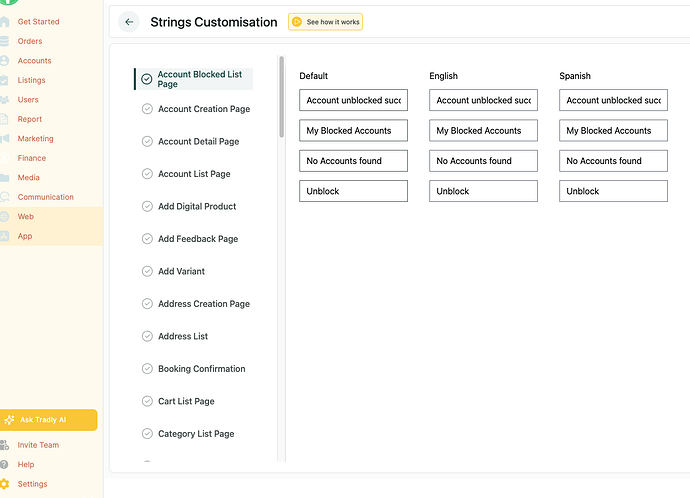Open the App section in sidebar

pos(25,236)
